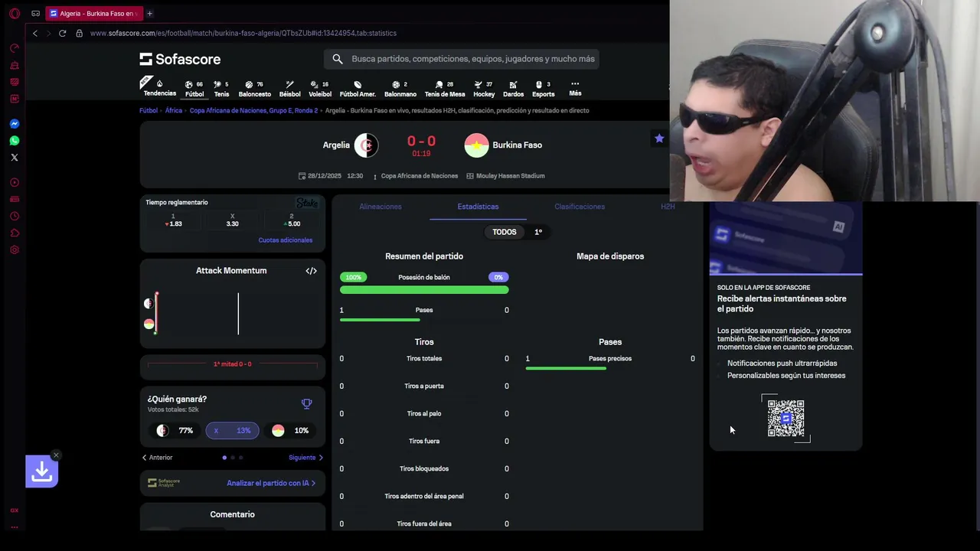Go to Anterior poll card
Image resolution: width=980 pixels, height=551 pixels.
coord(157,458)
